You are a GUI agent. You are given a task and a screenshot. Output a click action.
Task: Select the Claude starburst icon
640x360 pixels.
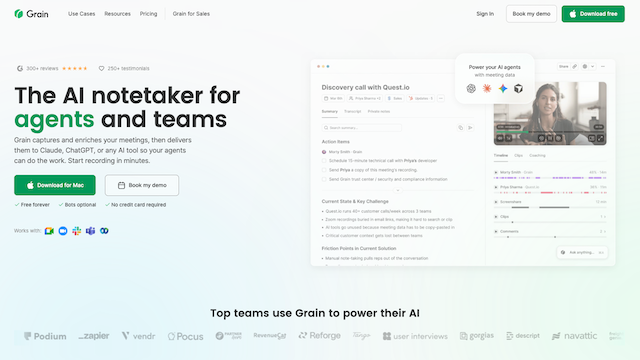click(x=487, y=89)
